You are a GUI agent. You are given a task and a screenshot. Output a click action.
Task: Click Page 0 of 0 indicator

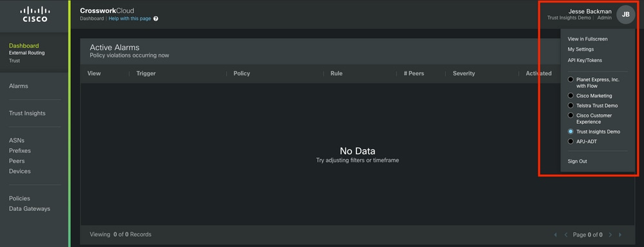coord(588,235)
